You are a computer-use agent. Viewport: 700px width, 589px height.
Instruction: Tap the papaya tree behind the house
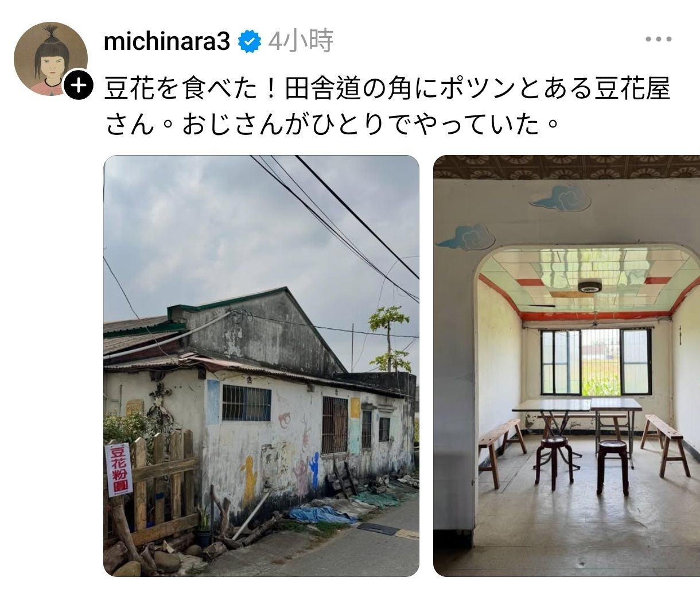point(389,339)
